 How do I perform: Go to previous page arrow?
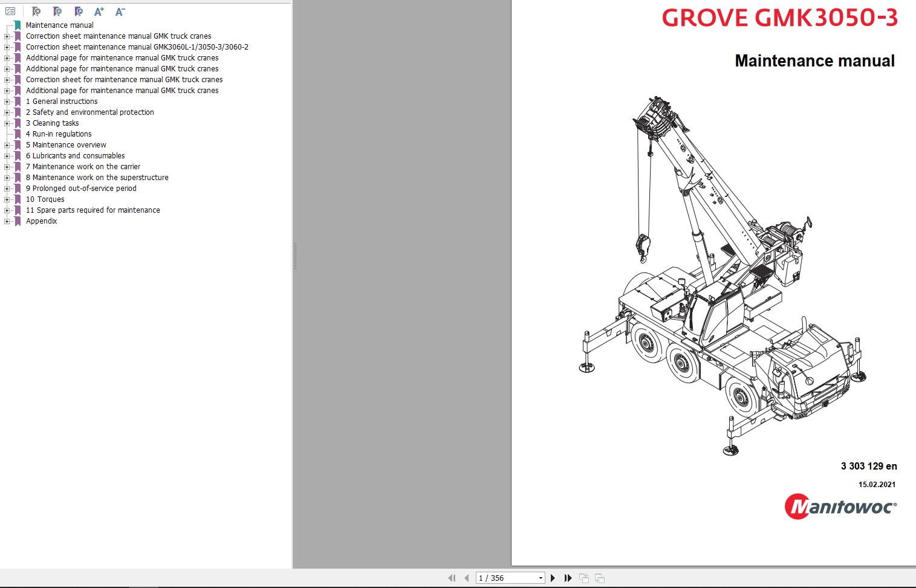(466, 578)
